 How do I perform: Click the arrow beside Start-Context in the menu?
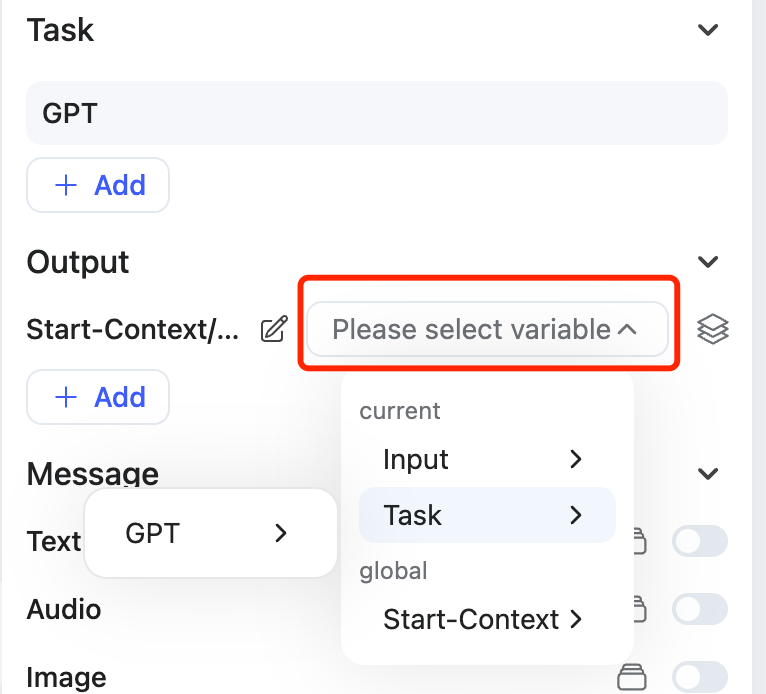coord(575,619)
